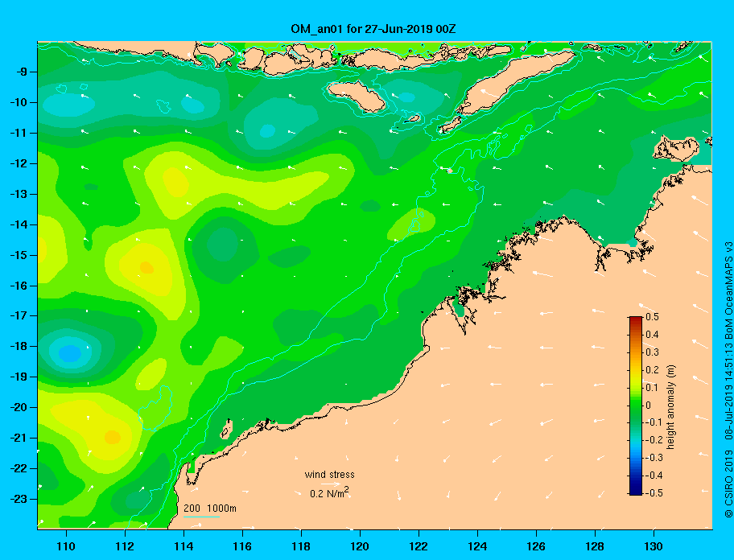Click the '126' longitude axis label

coord(536,546)
